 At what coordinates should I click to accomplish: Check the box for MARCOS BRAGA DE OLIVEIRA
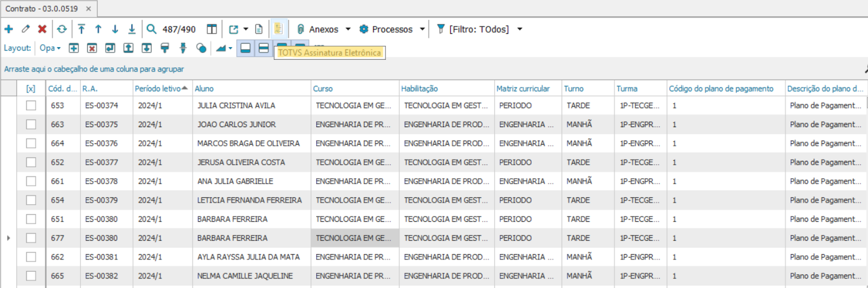31,143
